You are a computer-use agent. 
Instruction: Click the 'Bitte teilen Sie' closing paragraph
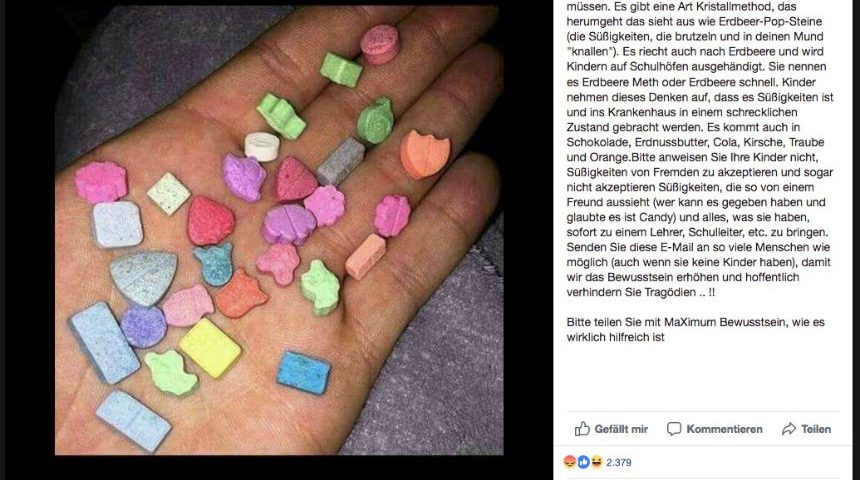[x=695, y=330]
